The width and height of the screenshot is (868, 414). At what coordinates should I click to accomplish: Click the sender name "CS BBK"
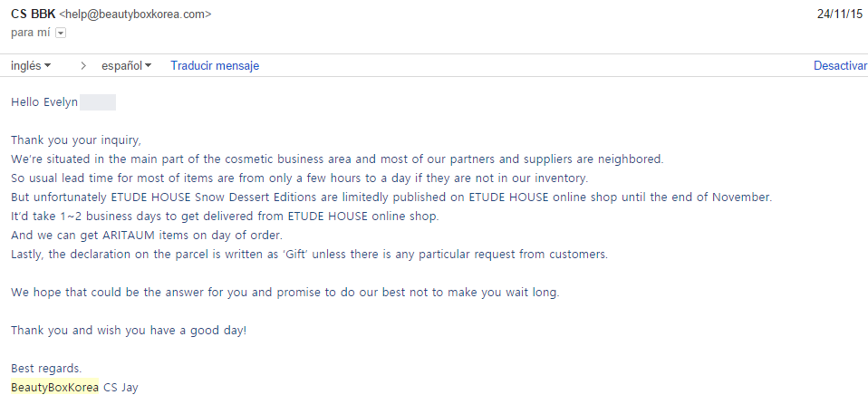point(32,14)
